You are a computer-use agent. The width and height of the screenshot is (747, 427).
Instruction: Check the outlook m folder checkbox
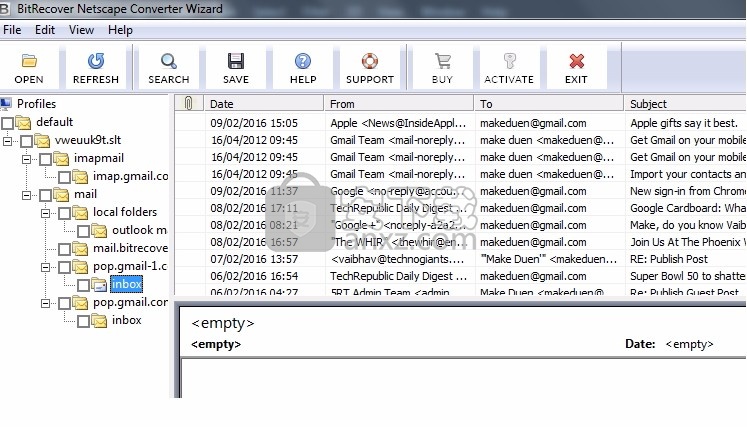[x=83, y=231]
